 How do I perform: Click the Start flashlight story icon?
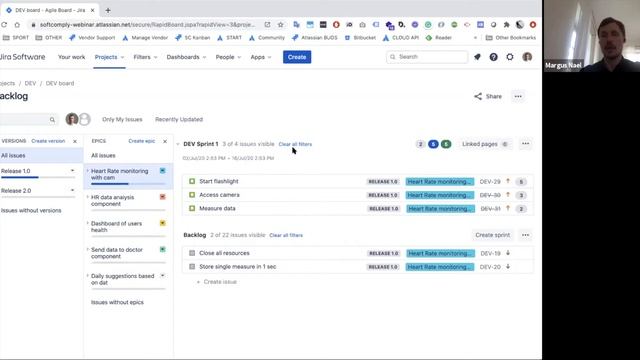[192, 181]
